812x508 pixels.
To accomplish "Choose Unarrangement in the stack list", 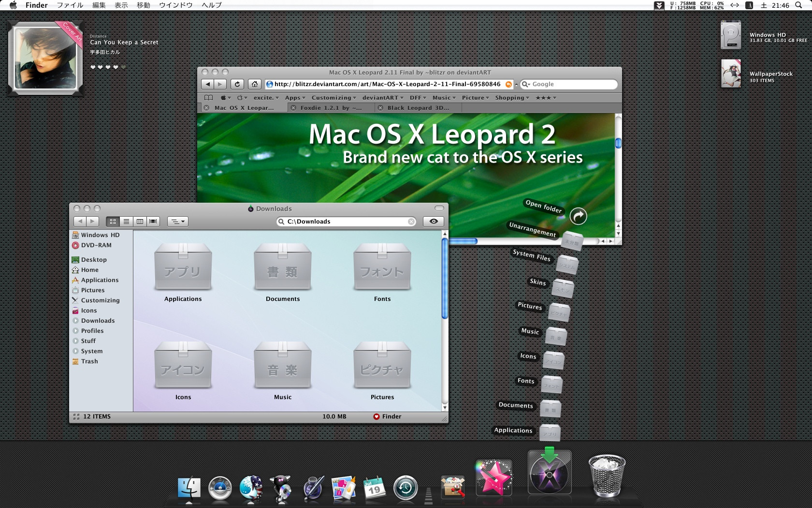I will tap(533, 229).
